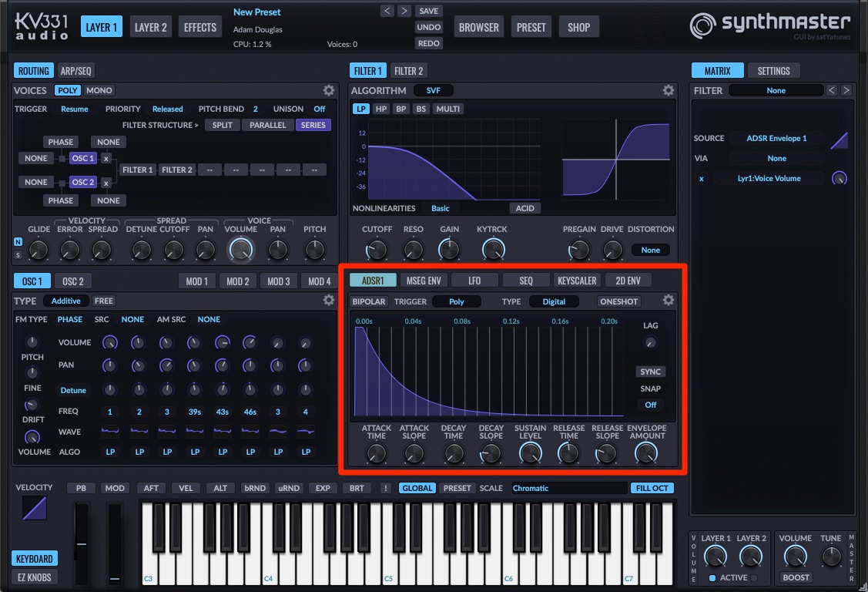Select the SERIES filter structure

pos(313,125)
